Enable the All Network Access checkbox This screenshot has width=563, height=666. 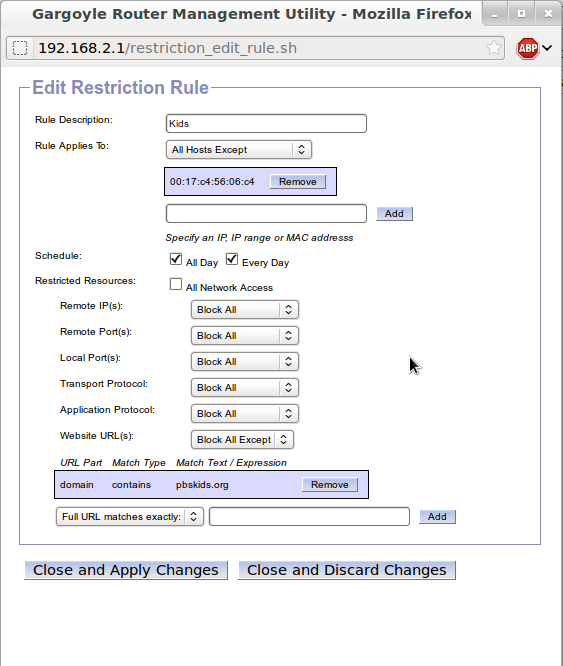pyautogui.click(x=175, y=284)
